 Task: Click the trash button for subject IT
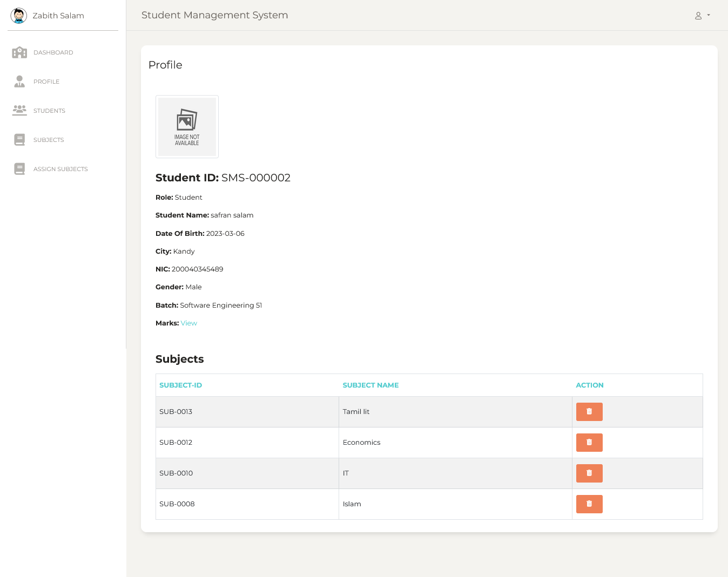[x=589, y=473]
